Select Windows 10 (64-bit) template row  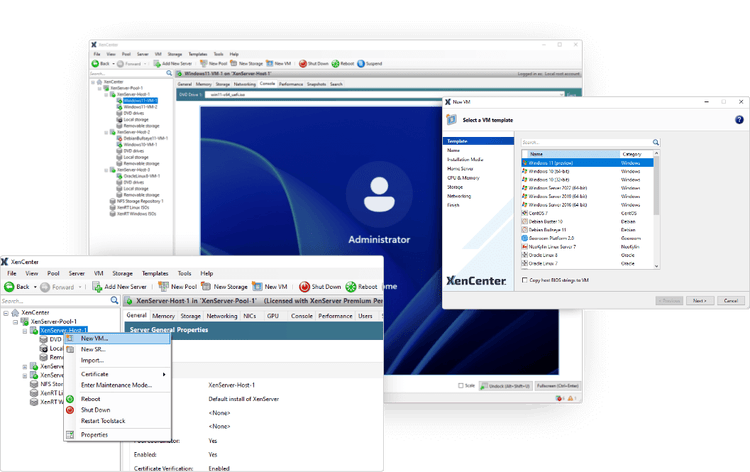(587, 171)
